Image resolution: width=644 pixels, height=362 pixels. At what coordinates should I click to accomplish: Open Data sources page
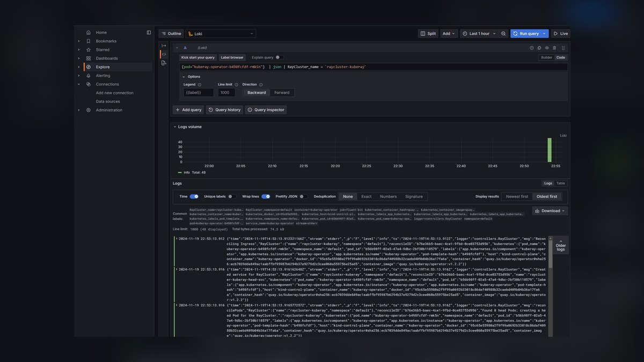pos(108,101)
